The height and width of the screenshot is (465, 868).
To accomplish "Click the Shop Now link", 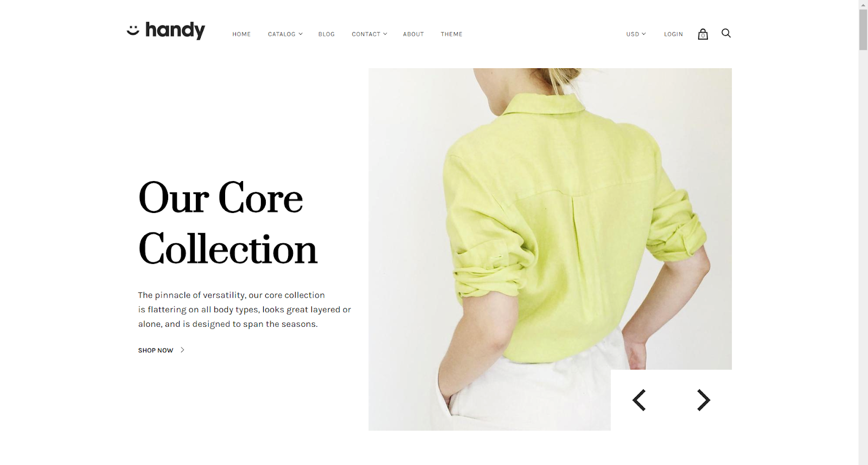I will click(x=156, y=351).
